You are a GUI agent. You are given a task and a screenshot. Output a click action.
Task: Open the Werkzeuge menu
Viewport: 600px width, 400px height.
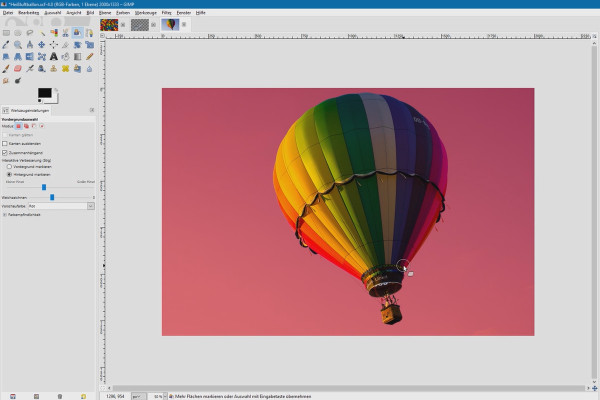(x=146, y=13)
